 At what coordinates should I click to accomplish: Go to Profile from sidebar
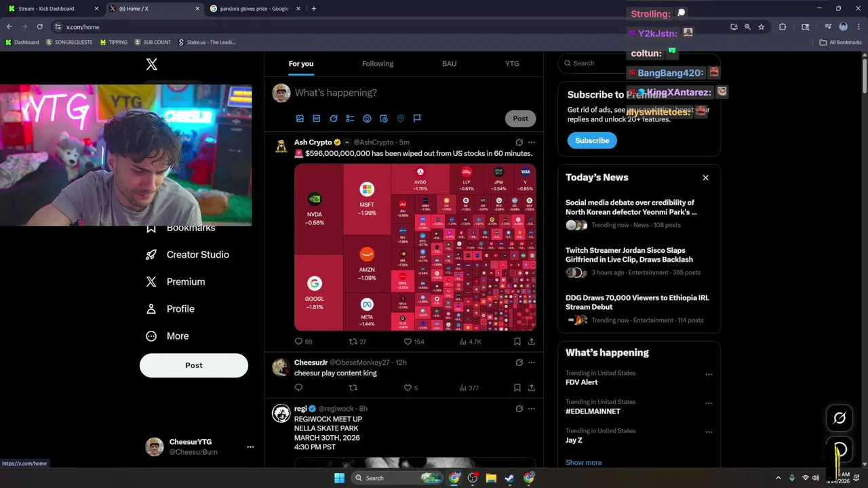[x=170, y=309]
